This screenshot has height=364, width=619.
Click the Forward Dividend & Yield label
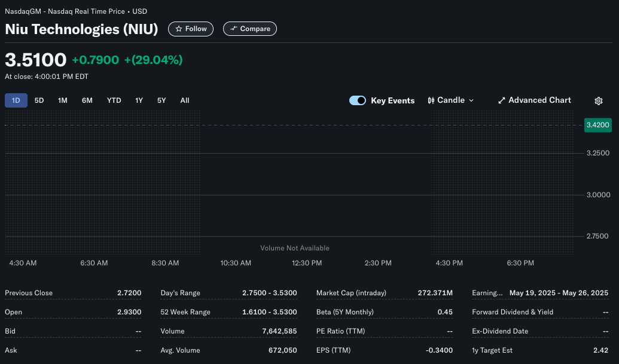point(513,312)
